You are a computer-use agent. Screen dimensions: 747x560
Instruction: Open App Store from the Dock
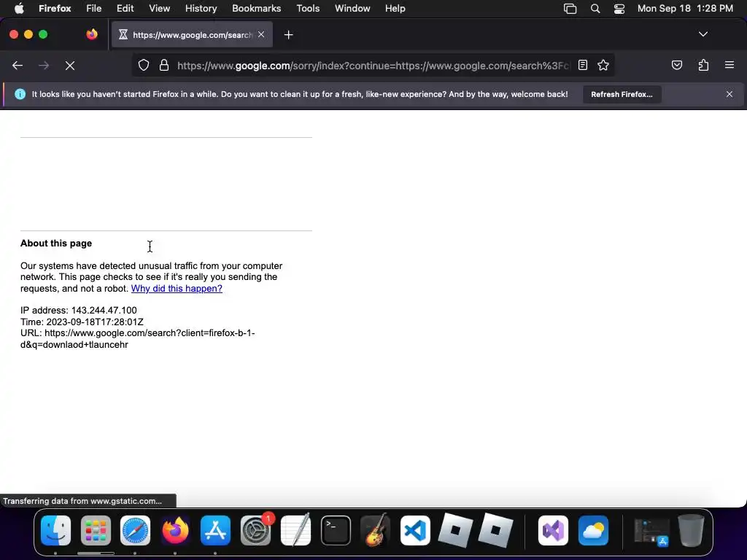click(215, 531)
